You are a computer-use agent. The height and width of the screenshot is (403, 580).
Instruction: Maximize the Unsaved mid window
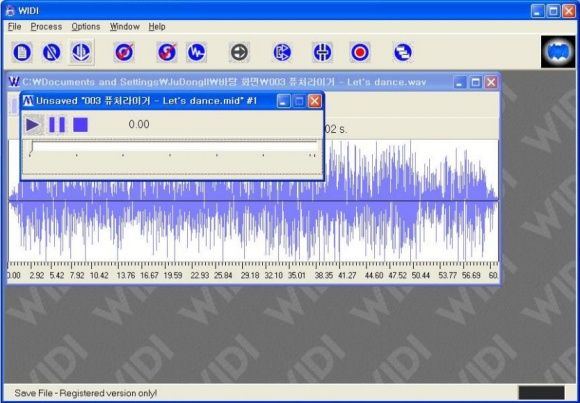point(299,101)
